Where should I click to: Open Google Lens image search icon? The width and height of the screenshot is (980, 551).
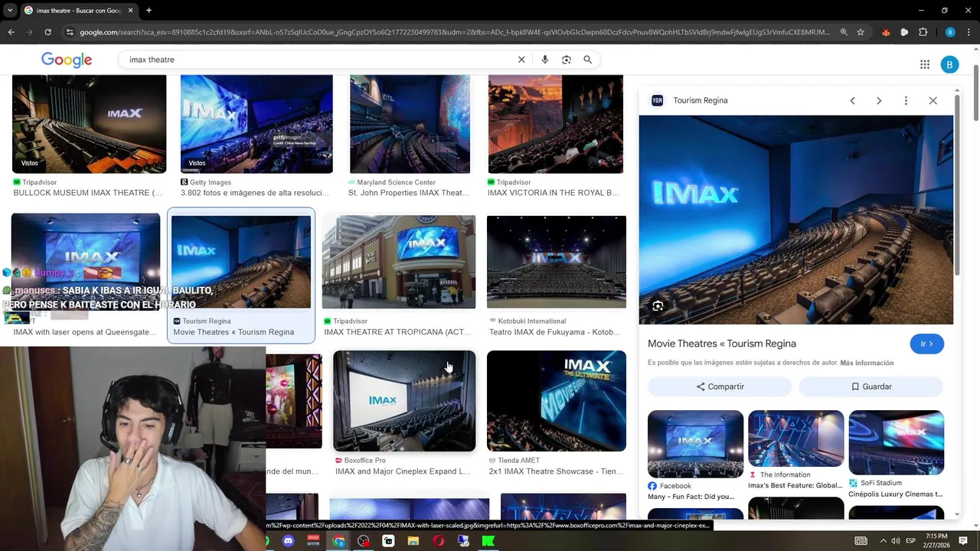567,60
